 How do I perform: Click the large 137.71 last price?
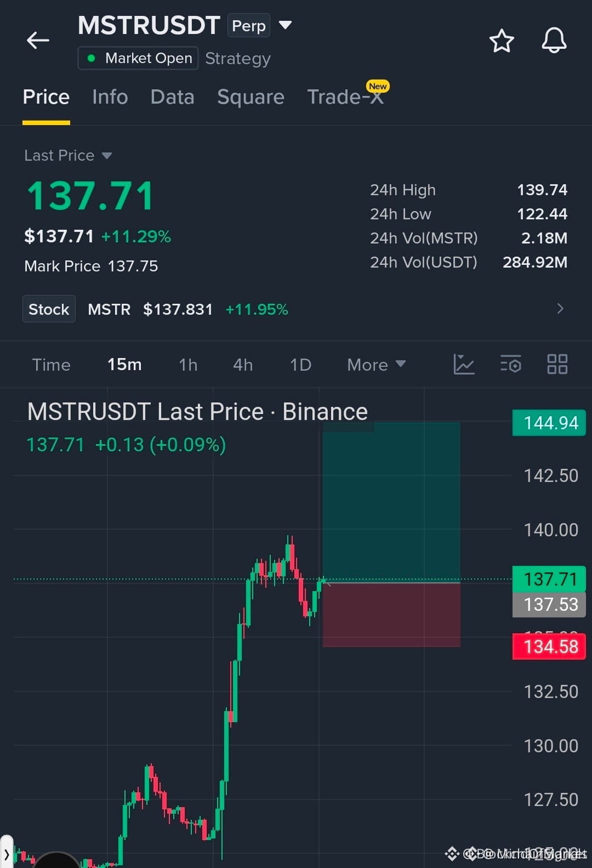[x=90, y=196]
